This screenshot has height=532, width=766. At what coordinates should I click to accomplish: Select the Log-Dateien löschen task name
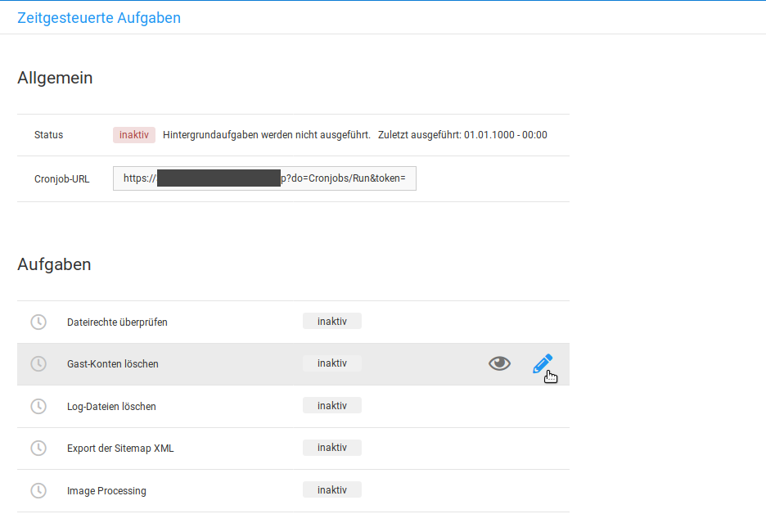[x=111, y=407]
